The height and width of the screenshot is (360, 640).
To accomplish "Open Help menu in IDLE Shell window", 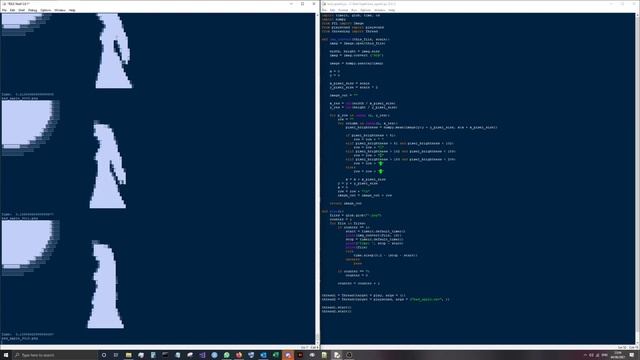I will click(x=72, y=10).
